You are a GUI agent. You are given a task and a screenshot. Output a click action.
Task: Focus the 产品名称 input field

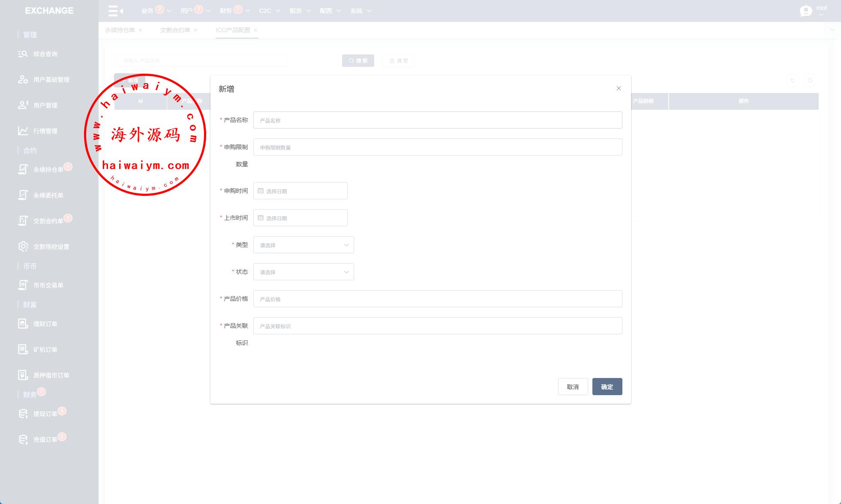(x=437, y=120)
